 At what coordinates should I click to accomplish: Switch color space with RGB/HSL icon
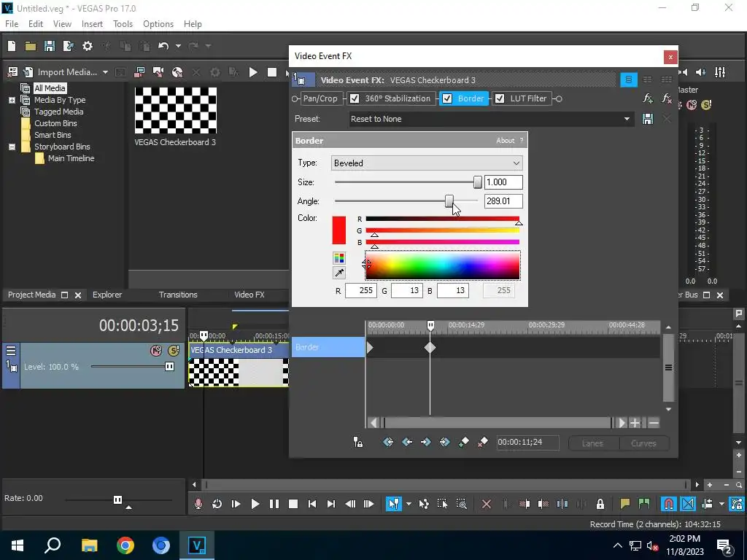338,258
